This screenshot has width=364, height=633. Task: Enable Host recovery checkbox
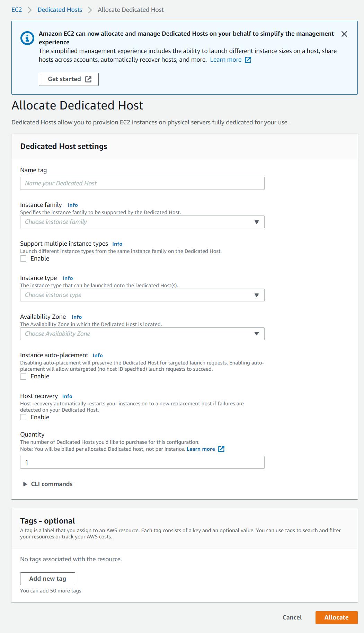point(23,417)
